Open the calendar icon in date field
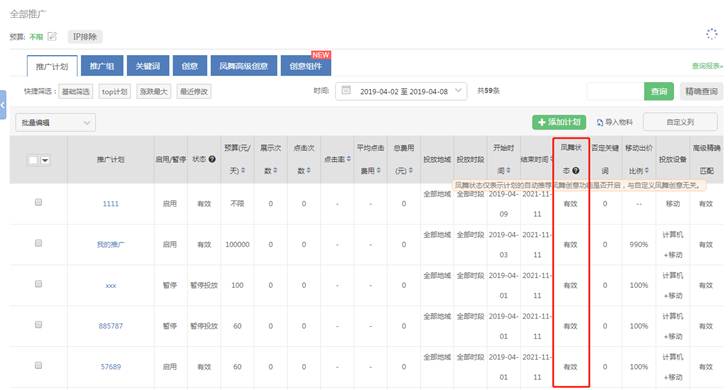The image size is (728, 390). point(346,91)
